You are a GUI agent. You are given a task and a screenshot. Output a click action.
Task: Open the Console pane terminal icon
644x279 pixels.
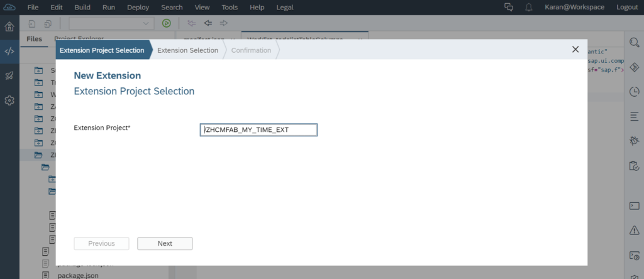tap(634, 205)
